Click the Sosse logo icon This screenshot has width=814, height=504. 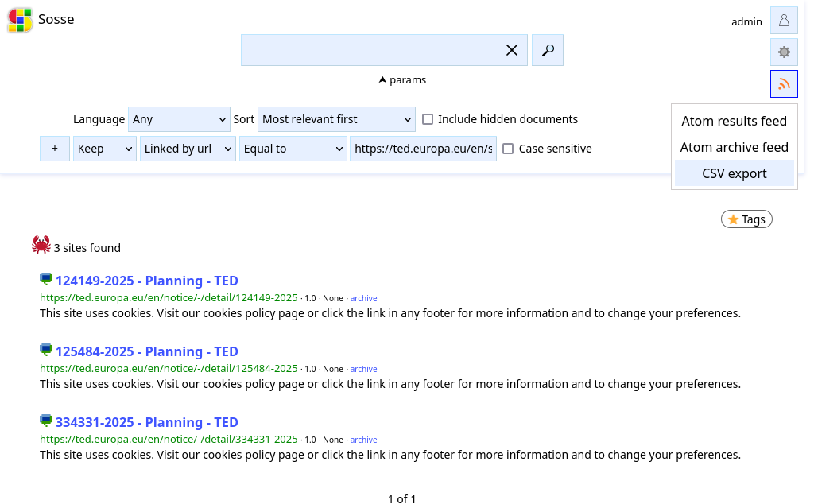pyautogui.click(x=20, y=20)
